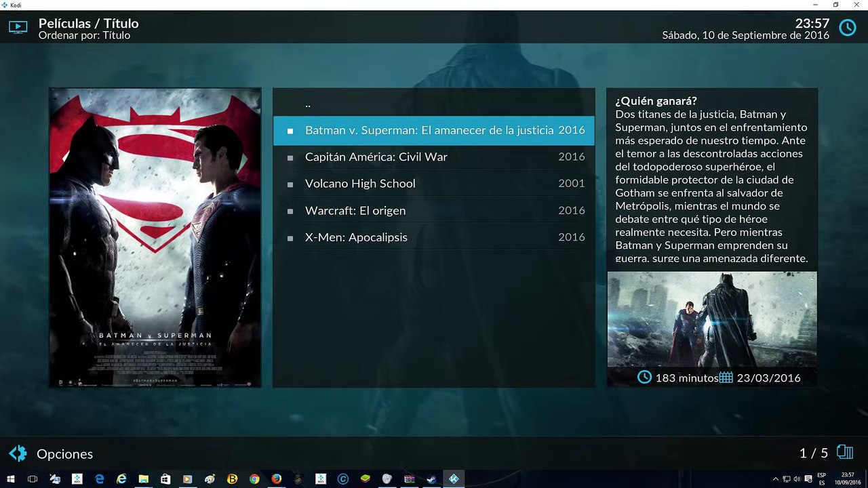Screen dimensions: 868x488
Task: Open File Explorer from the taskbar
Action: 144,479
